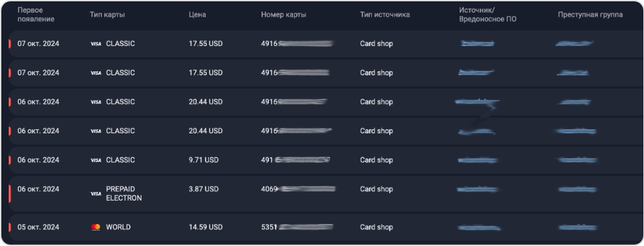This screenshot has width=644, height=246.
Task: Click the Visa icon in the 9.71 USD row
Action: [95, 160]
